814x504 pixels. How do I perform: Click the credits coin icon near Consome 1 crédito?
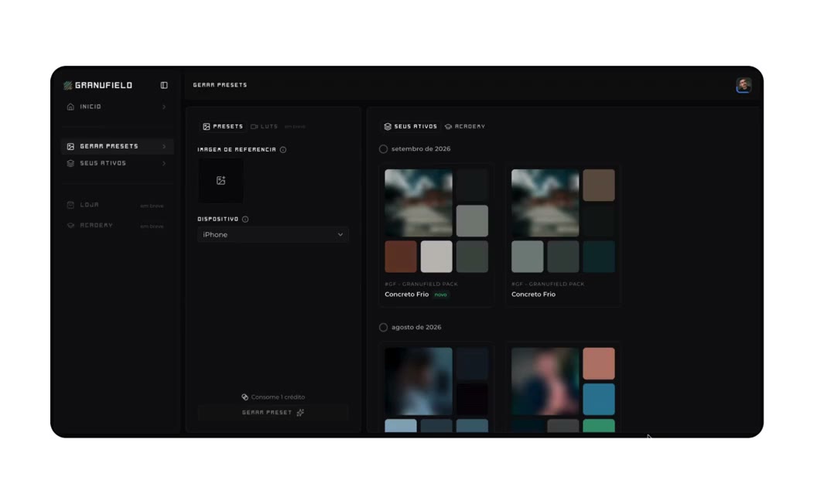click(245, 397)
